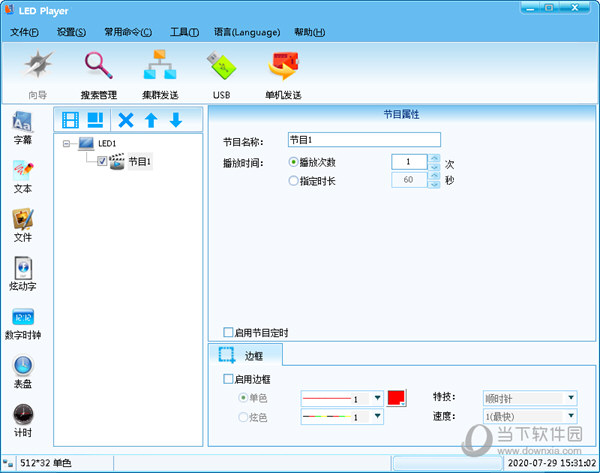This screenshot has width=600, height=473.
Task: Click the status bar progress bar
Action: tap(447, 463)
